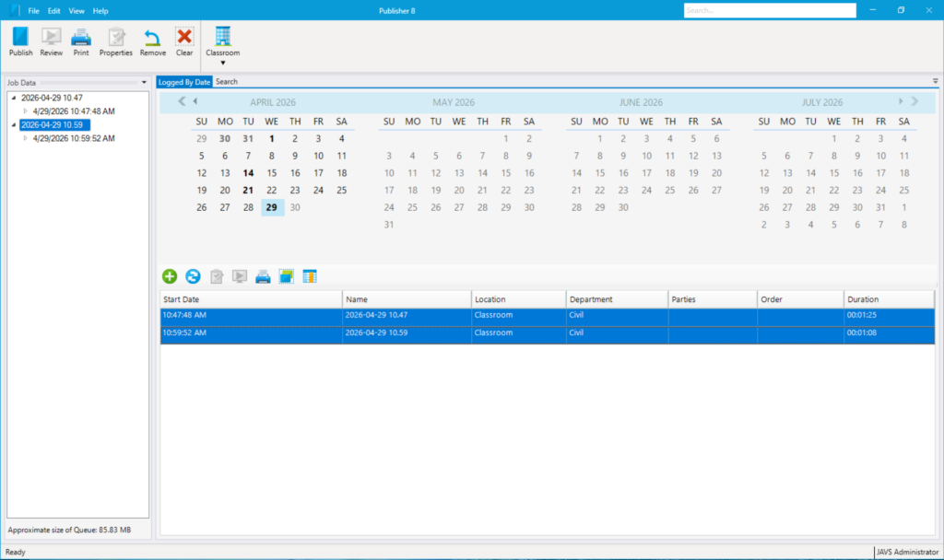Click the JUNE 2026 month header
Screen dimensions: 944x560
point(641,102)
